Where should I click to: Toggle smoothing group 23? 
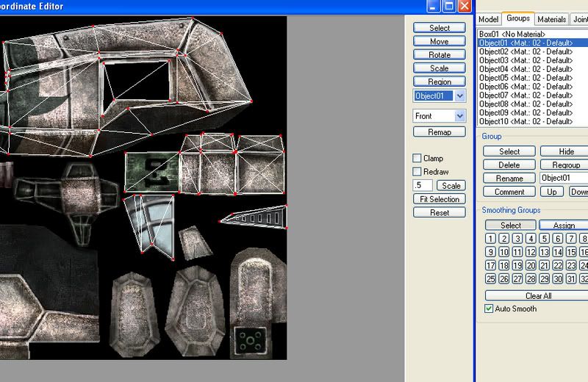(x=571, y=266)
